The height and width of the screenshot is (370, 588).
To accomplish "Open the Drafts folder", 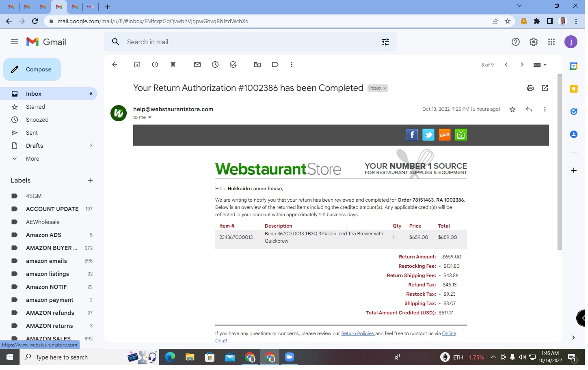I will coord(49,146).
